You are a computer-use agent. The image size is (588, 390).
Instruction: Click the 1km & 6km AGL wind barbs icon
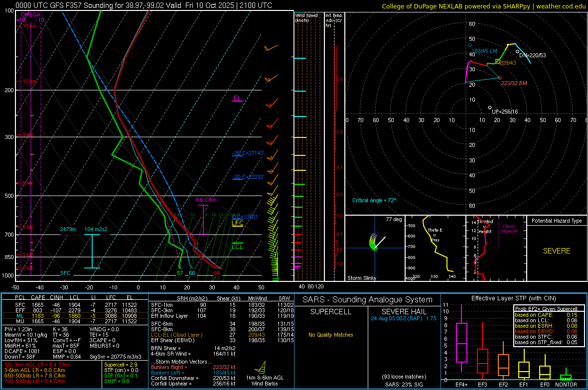pos(261,367)
